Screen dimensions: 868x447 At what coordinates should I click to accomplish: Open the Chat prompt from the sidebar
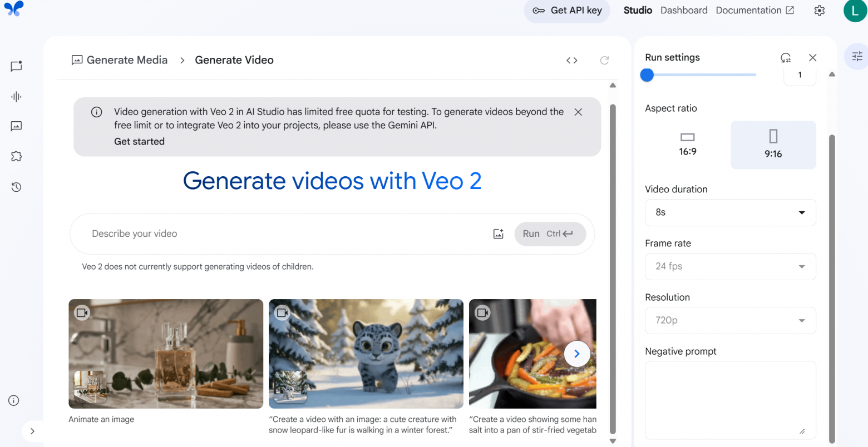click(16, 66)
